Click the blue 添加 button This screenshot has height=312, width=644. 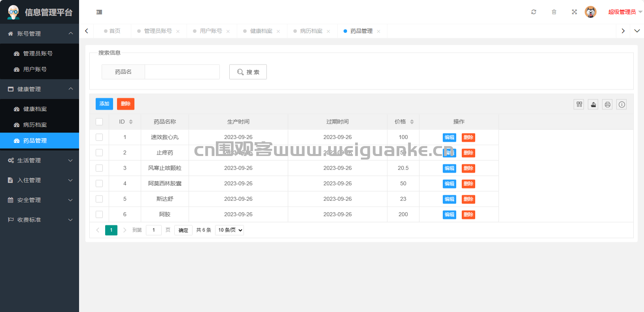104,104
